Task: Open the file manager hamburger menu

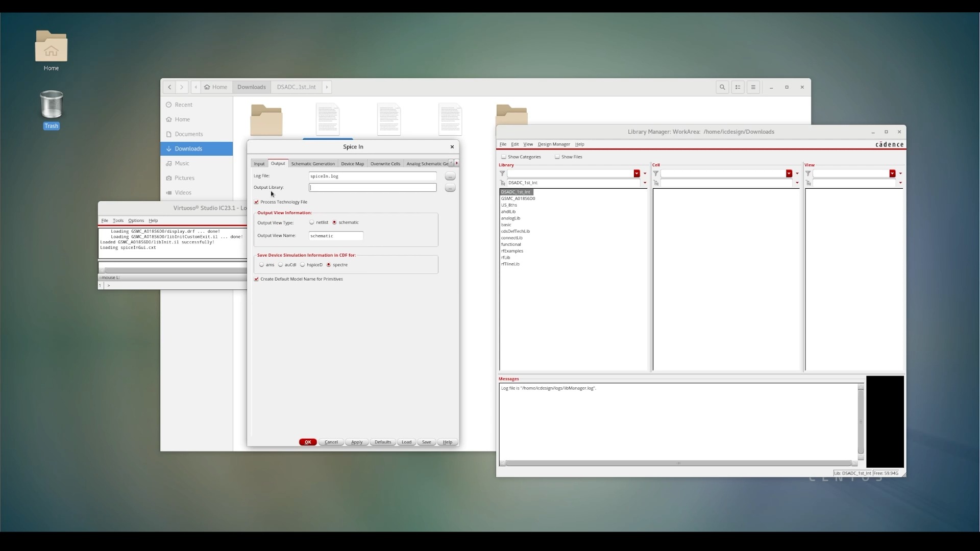Action: 753,87
